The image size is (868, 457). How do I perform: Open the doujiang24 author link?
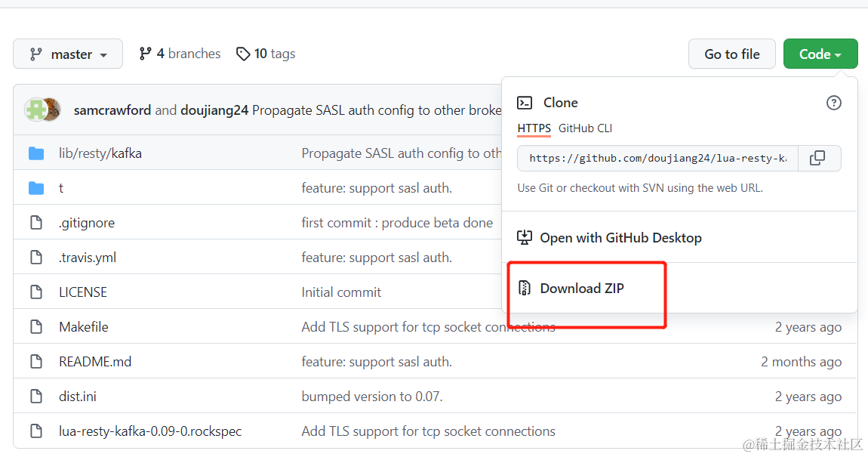(214, 110)
